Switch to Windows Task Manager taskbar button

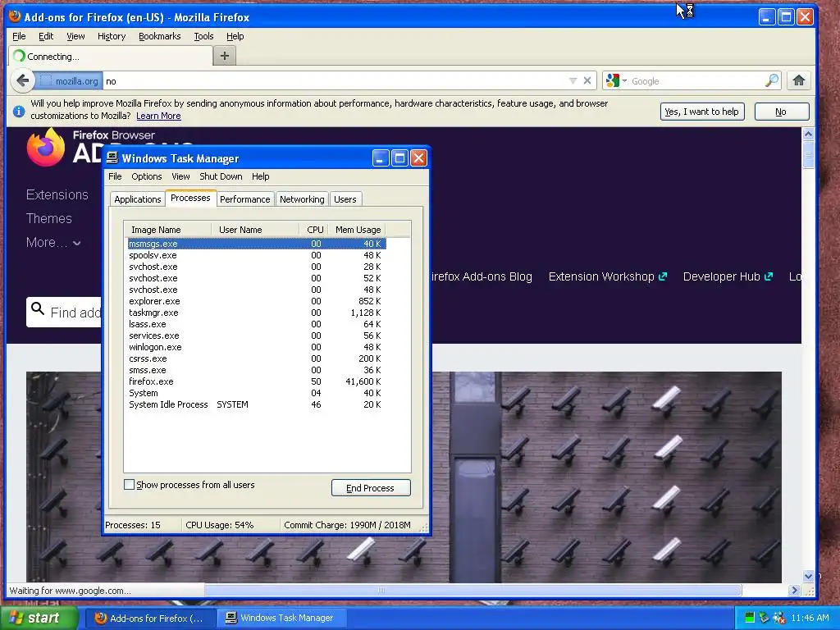tap(283, 618)
